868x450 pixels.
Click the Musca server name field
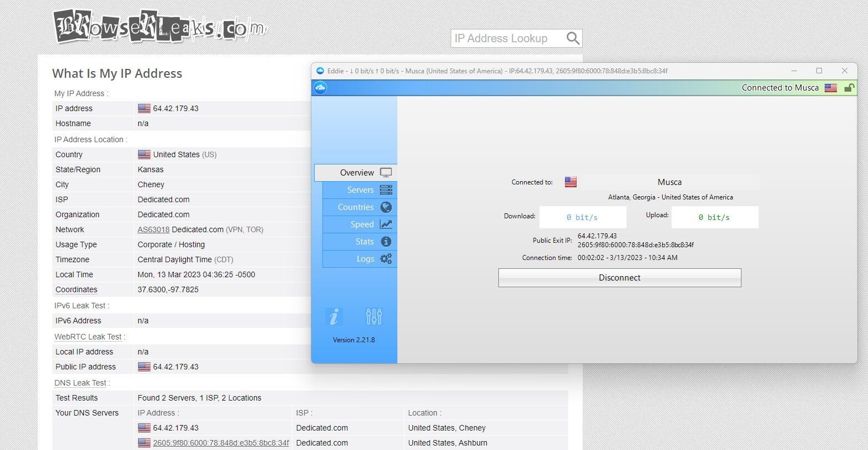[669, 182]
